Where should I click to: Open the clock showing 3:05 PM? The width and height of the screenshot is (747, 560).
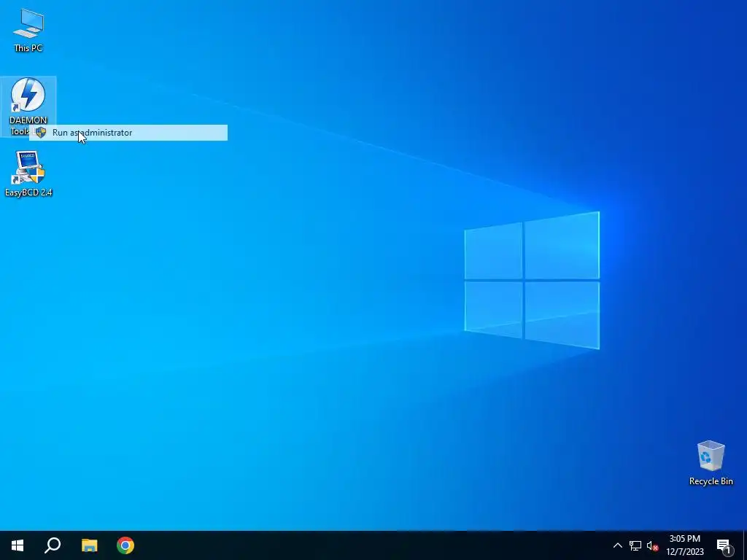tap(684, 545)
